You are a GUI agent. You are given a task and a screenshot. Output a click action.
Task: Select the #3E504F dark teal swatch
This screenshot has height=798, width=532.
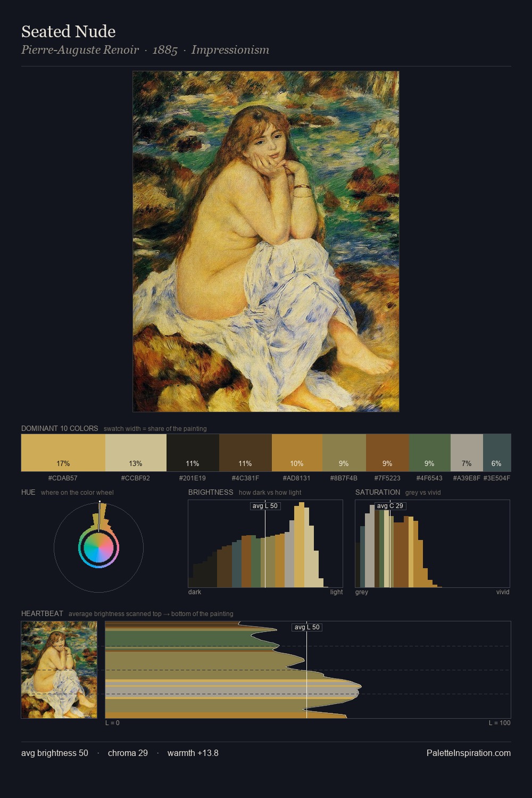497,453
